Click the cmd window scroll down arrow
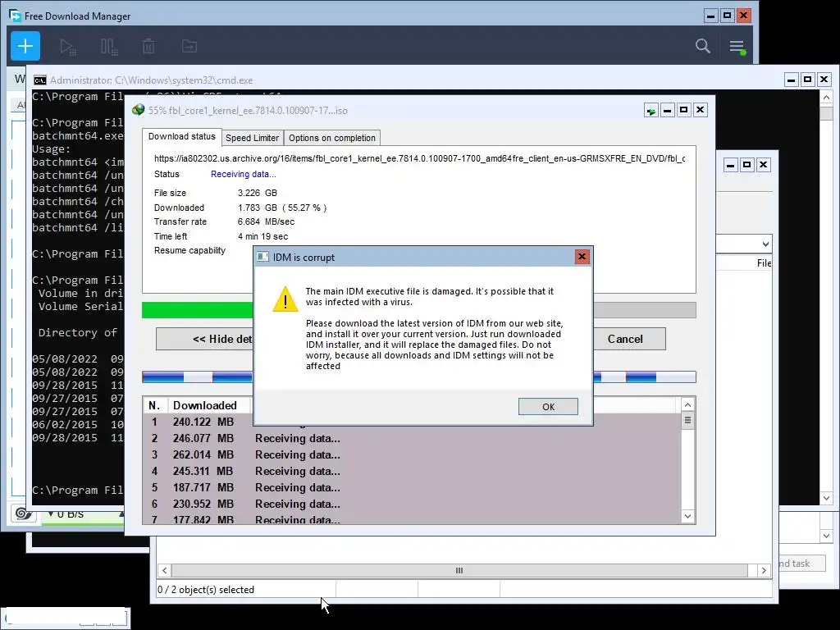 coord(826,498)
